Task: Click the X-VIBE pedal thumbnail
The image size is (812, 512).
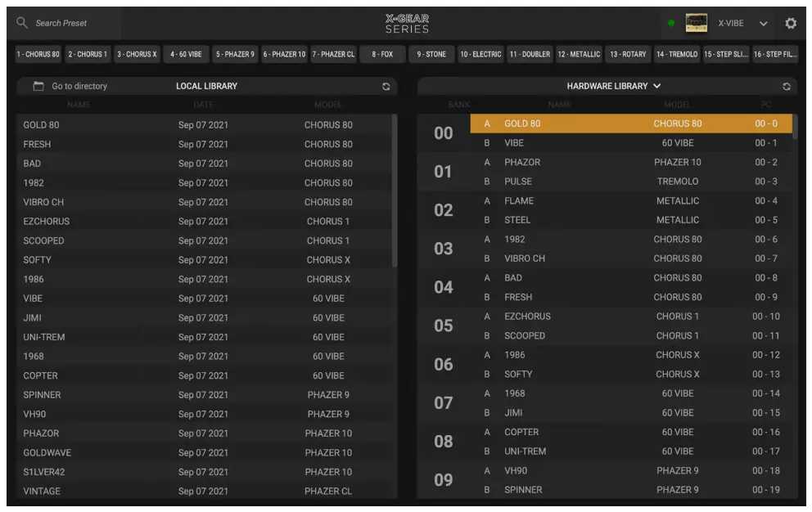Action: (x=696, y=23)
